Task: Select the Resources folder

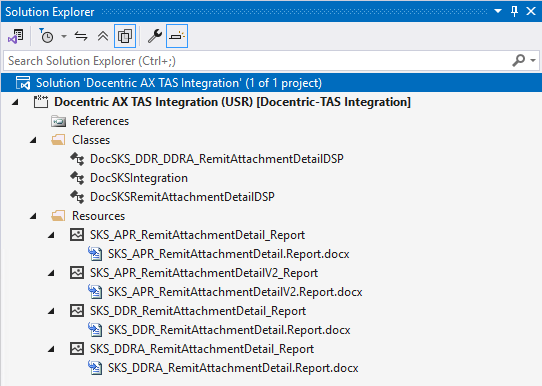Action: [98, 216]
